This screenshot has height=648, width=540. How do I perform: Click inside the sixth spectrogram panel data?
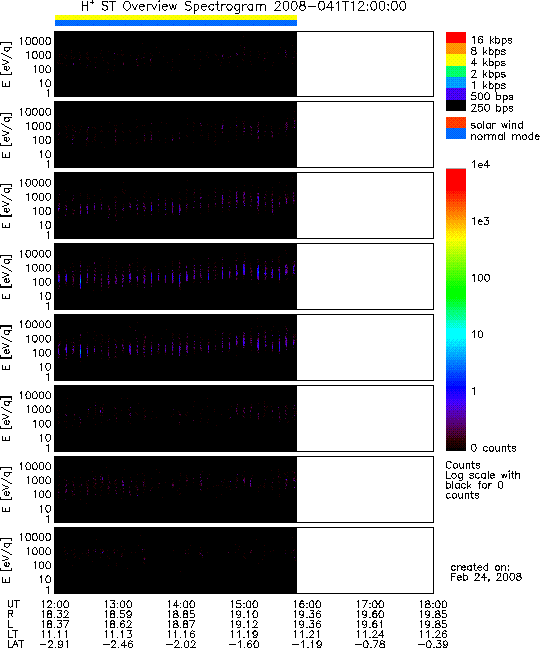point(176,419)
